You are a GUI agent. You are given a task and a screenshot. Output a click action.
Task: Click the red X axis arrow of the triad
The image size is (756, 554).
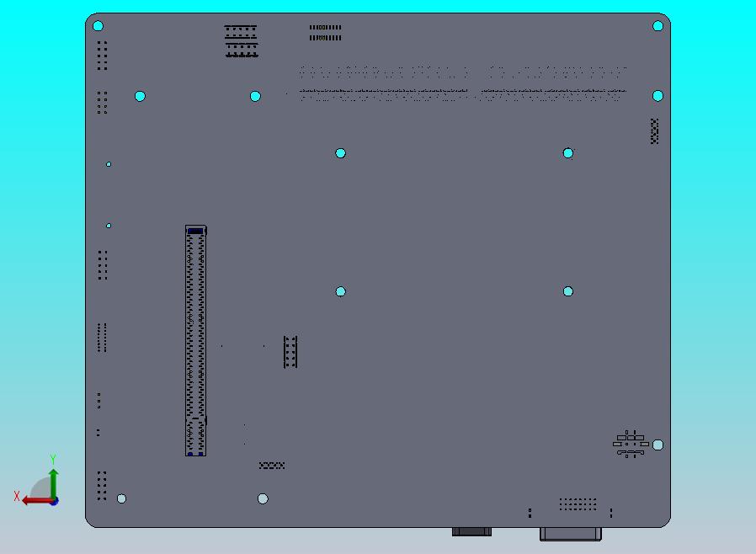coord(36,501)
